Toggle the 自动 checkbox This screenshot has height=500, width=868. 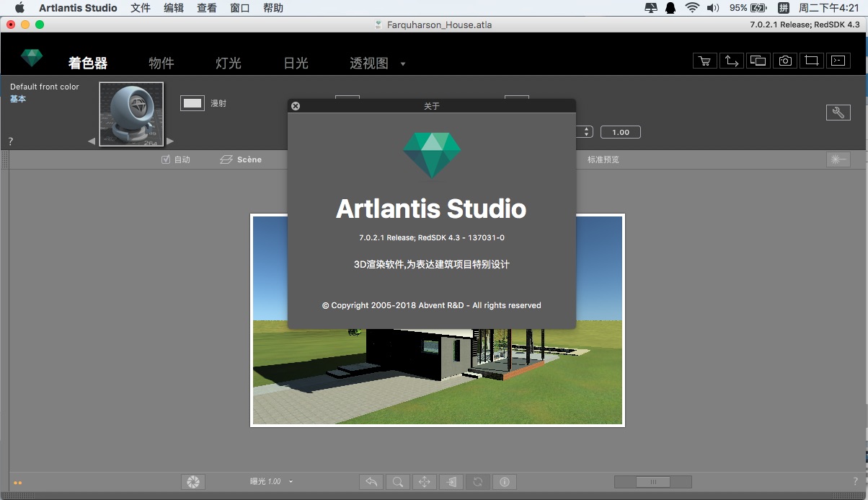point(166,159)
